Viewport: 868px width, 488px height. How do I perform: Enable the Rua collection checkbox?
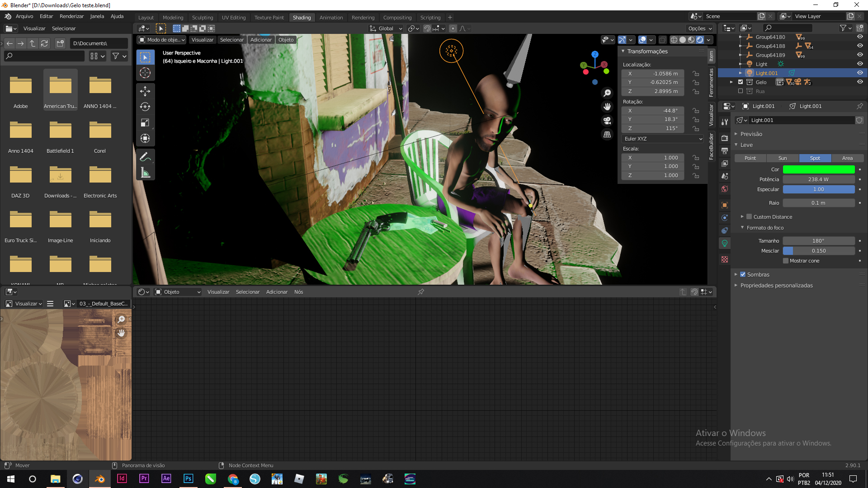[x=741, y=91]
